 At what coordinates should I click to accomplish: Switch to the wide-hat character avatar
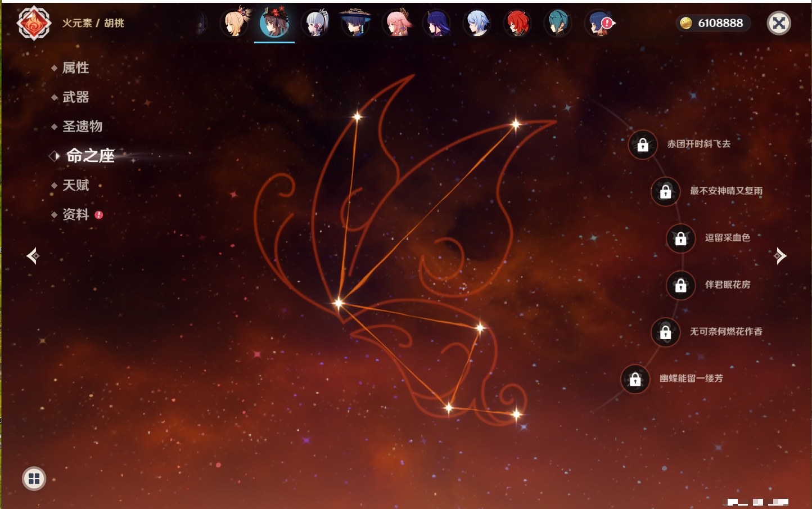coord(355,23)
